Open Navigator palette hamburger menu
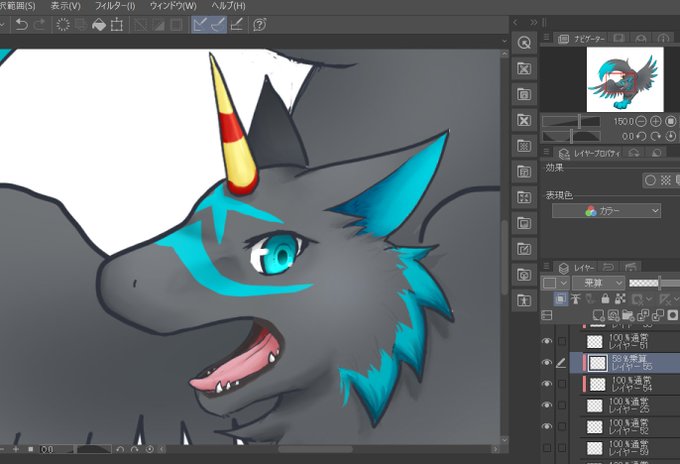The width and height of the screenshot is (680, 464). coord(547,38)
